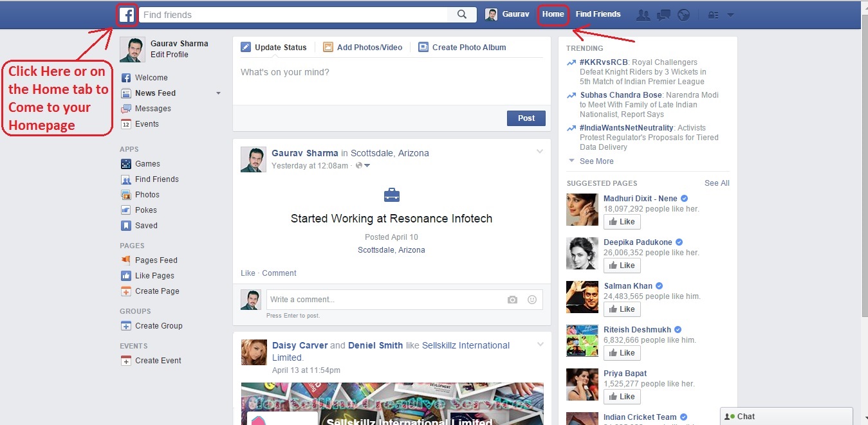The width and height of the screenshot is (868, 425).
Task: Click the Find friends search field
Action: [x=294, y=15]
